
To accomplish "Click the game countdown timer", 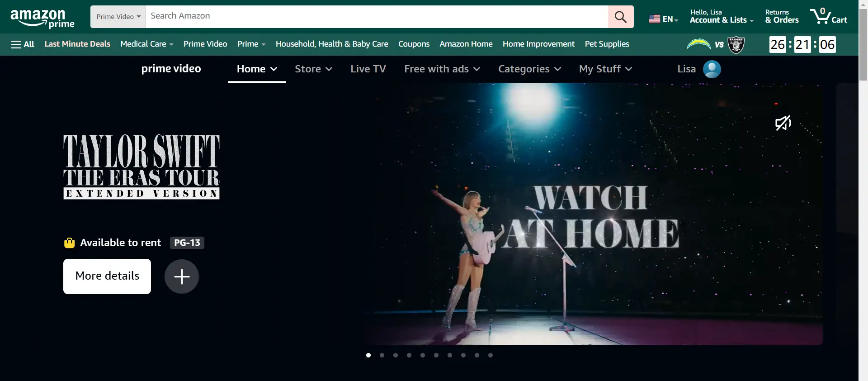I will click(802, 44).
